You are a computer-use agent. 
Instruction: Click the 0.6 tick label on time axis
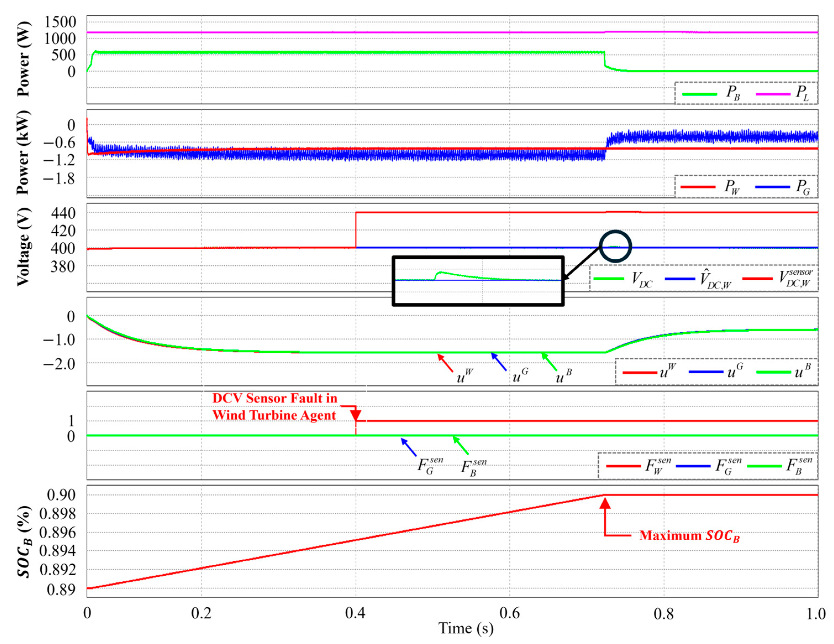click(509, 613)
